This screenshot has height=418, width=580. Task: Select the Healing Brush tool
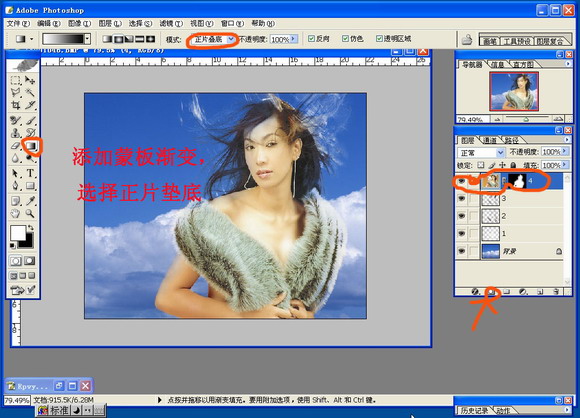[x=16, y=120]
